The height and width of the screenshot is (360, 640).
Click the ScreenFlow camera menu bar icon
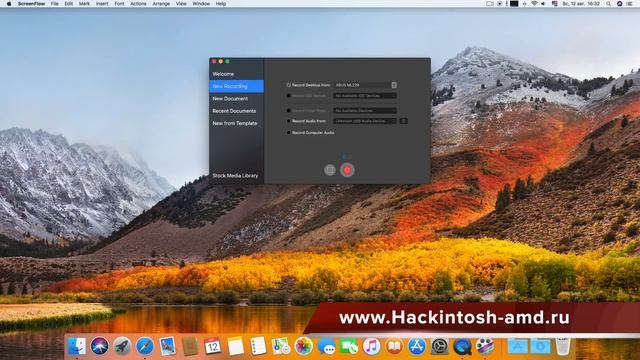tap(490, 4)
